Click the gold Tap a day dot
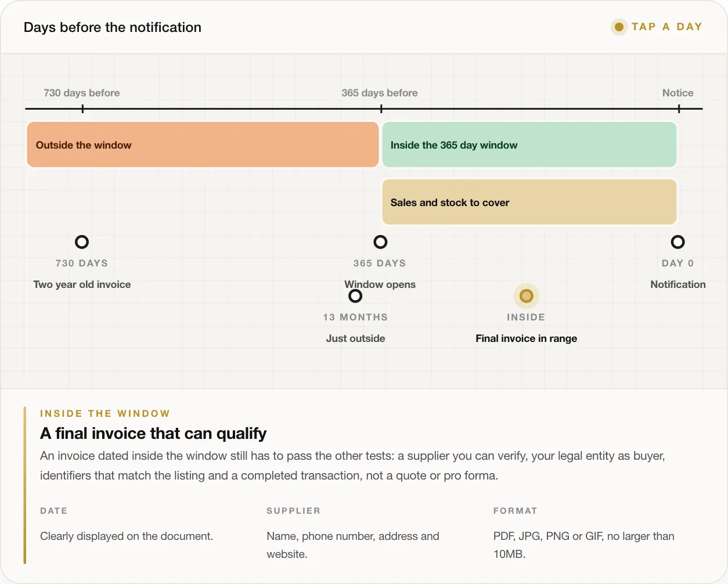Image resolution: width=728 pixels, height=584 pixels. tap(619, 27)
